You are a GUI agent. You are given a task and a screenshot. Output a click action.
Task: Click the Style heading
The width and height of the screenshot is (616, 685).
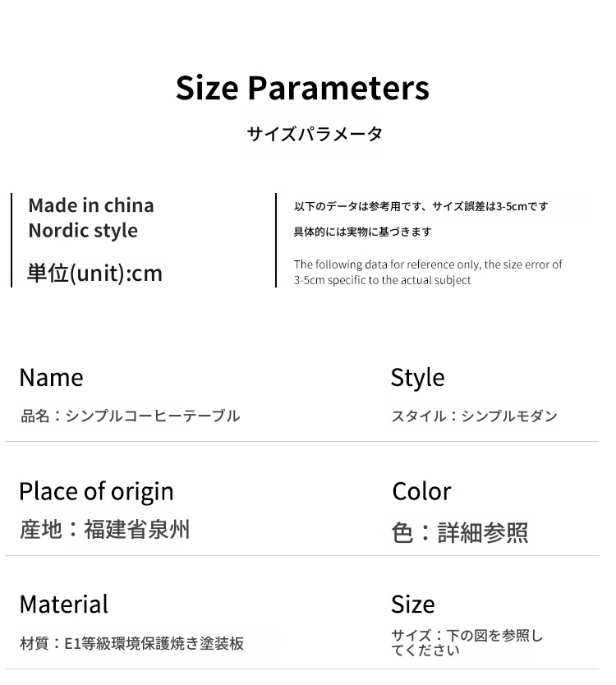417,377
